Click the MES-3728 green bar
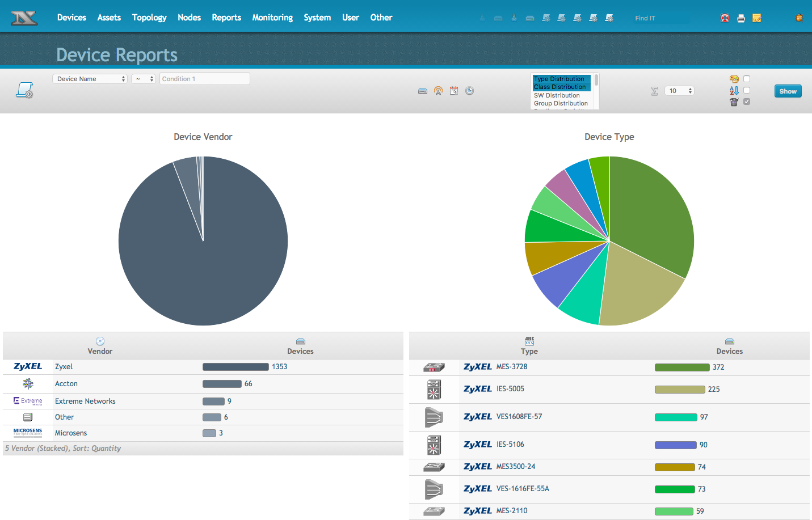 tap(682, 367)
